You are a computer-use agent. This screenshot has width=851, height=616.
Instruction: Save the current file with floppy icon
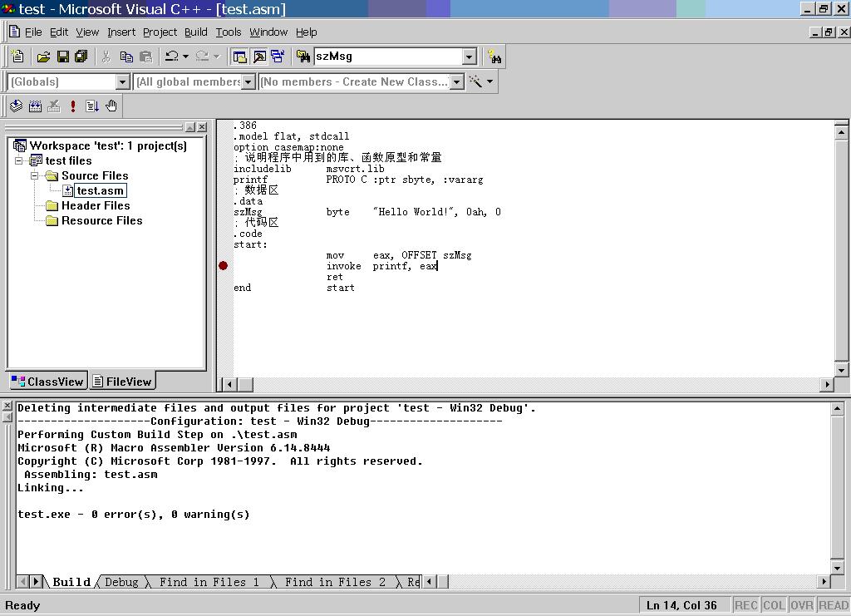pyautogui.click(x=63, y=57)
